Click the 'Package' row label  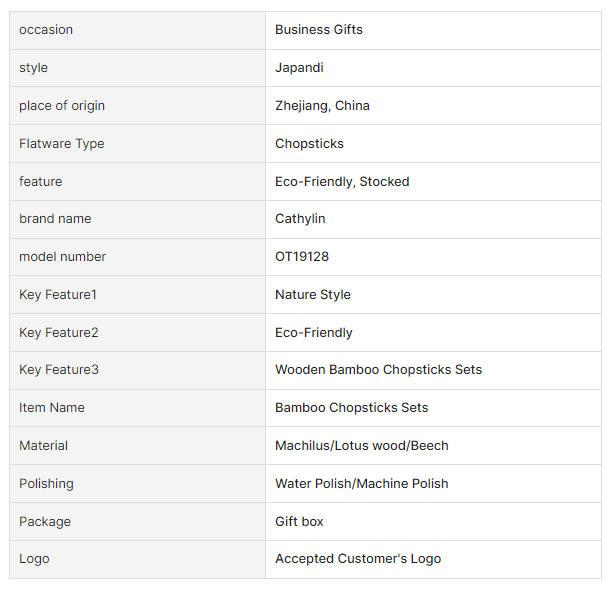coord(45,522)
